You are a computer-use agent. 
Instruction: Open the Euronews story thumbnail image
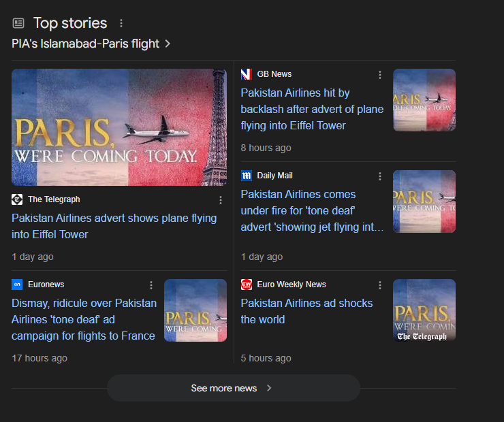(195, 310)
